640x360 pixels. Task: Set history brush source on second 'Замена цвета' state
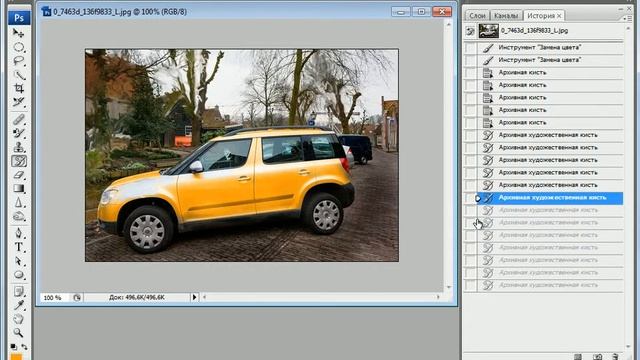471,60
